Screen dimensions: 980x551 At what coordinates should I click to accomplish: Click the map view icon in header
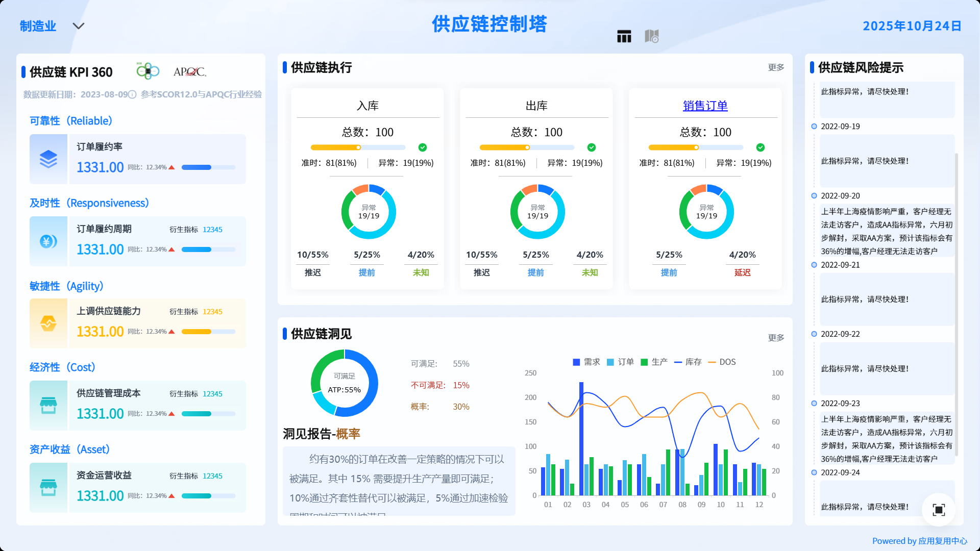(x=651, y=36)
